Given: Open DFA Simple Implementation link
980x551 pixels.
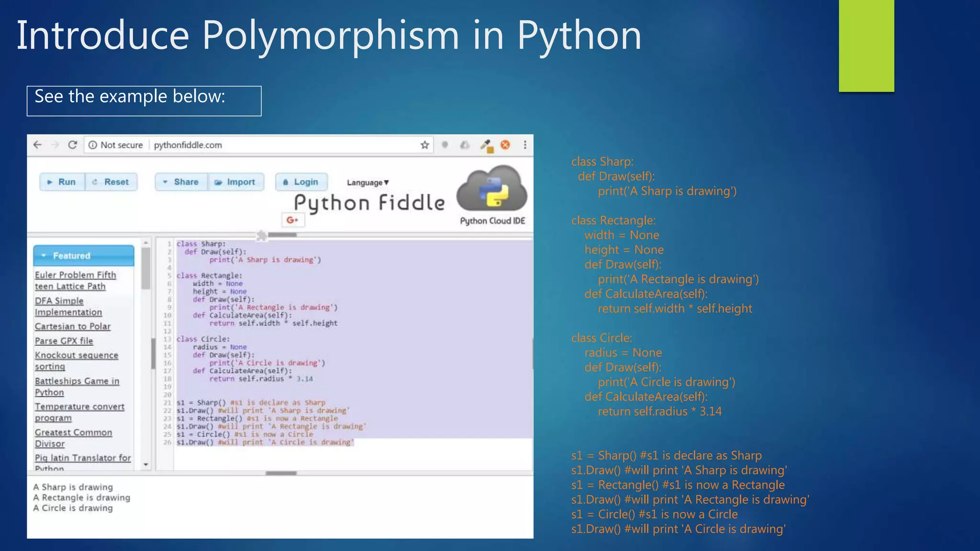Looking at the screenshot, I should (x=68, y=307).
